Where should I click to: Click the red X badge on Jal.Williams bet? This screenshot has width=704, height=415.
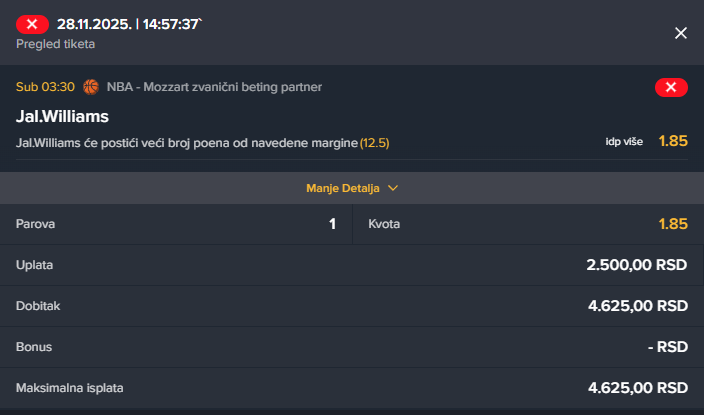point(670,88)
